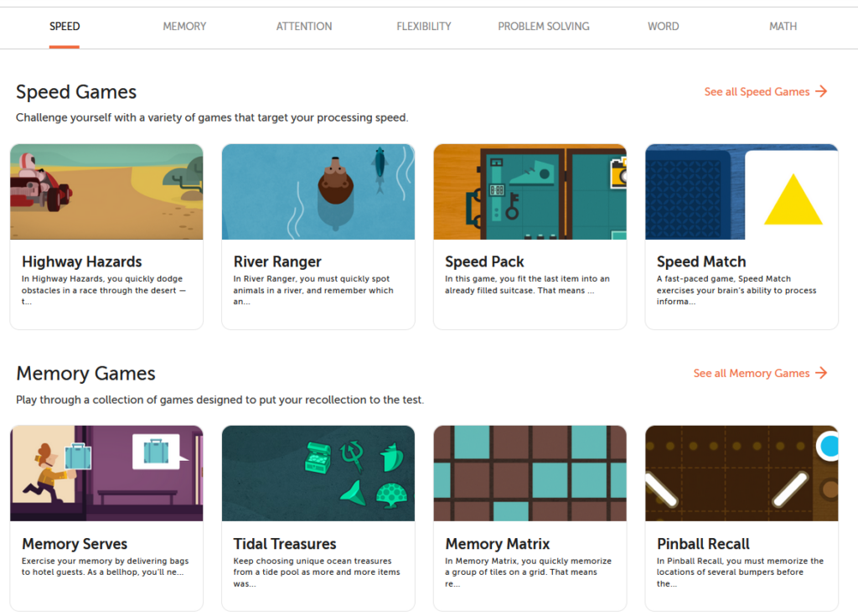Click the arrow icon beside See all Memory Games

coord(821,373)
